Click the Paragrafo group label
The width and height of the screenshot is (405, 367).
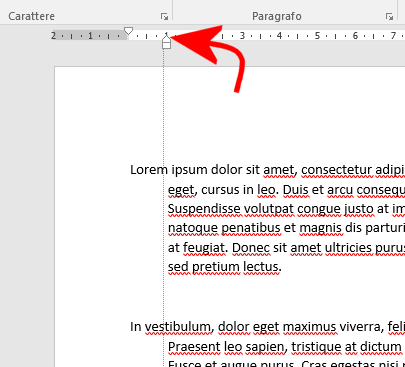click(277, 16)
